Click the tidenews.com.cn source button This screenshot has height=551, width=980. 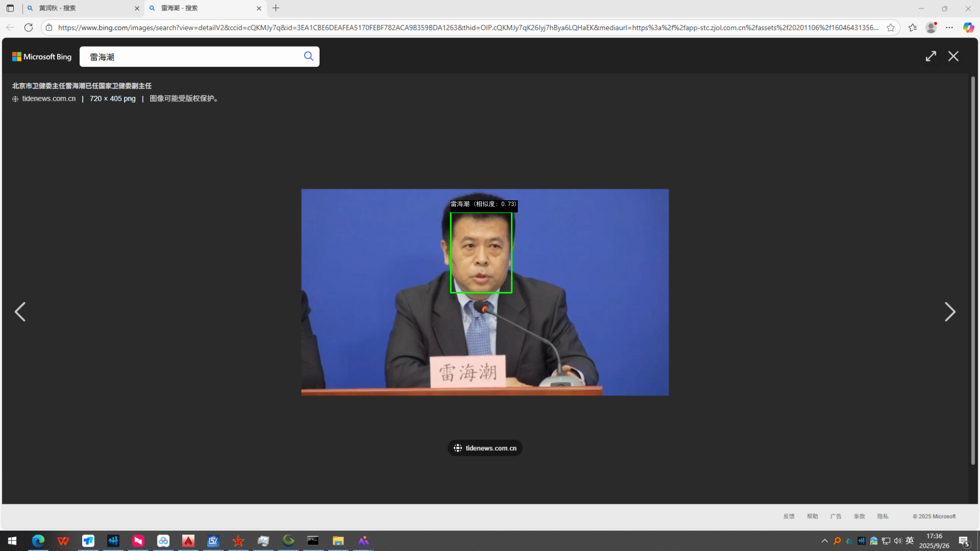pos(485,448)
